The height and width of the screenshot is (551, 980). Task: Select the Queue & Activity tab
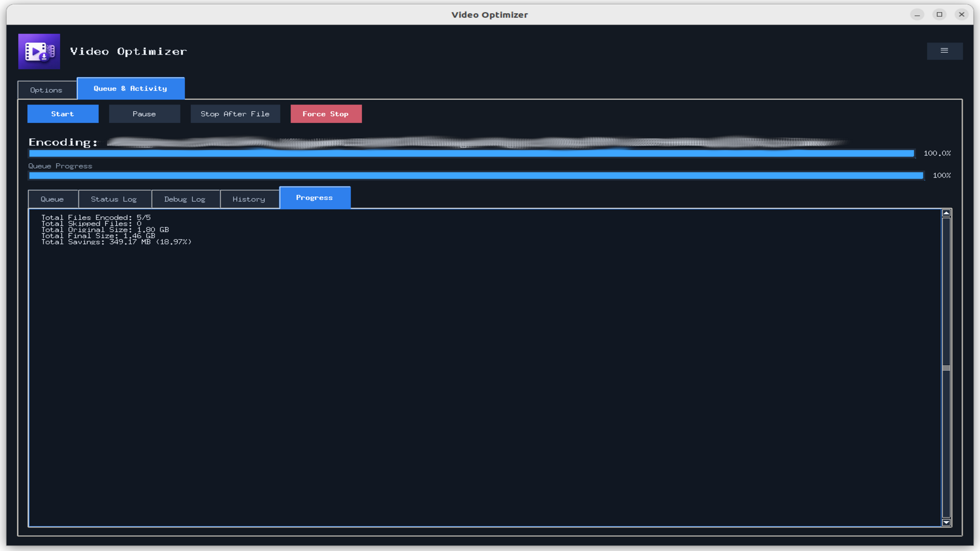pos(131,89)
